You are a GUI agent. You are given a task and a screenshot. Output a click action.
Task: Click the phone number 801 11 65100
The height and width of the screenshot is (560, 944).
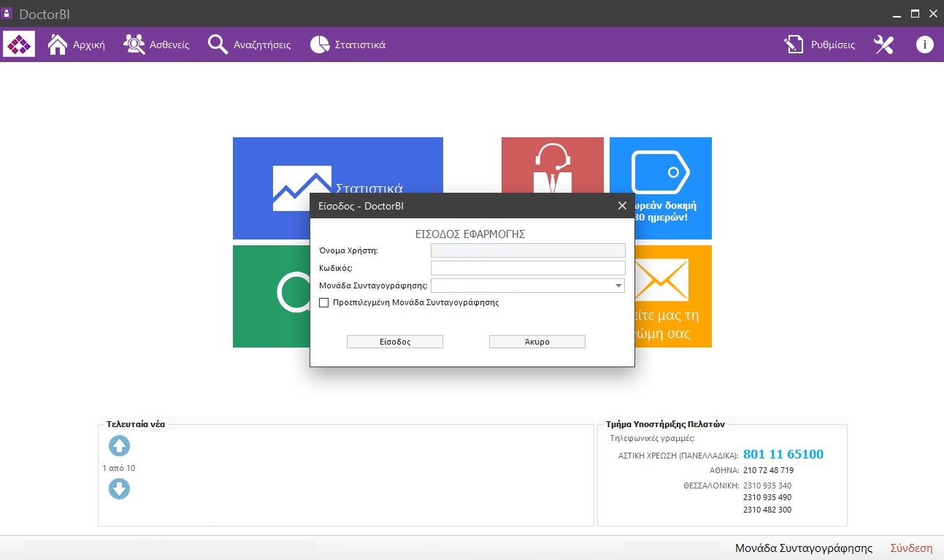pyautogui.click(x=783, y=454)
